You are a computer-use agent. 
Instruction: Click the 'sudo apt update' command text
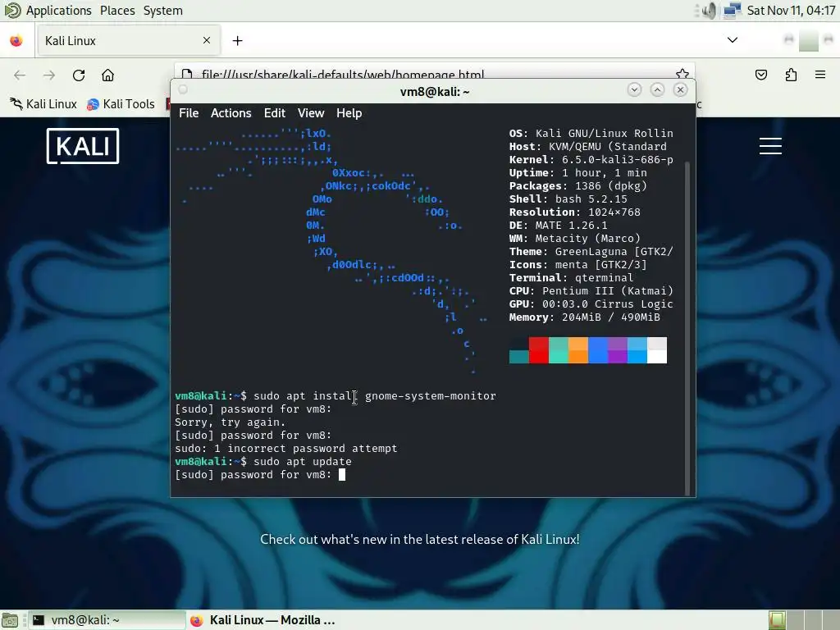point(303,462)
